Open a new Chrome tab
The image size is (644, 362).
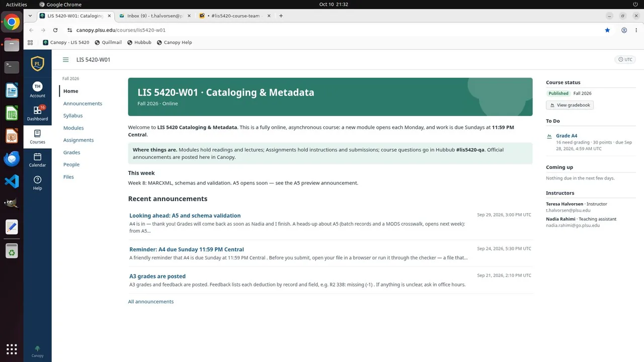[281, 16]
